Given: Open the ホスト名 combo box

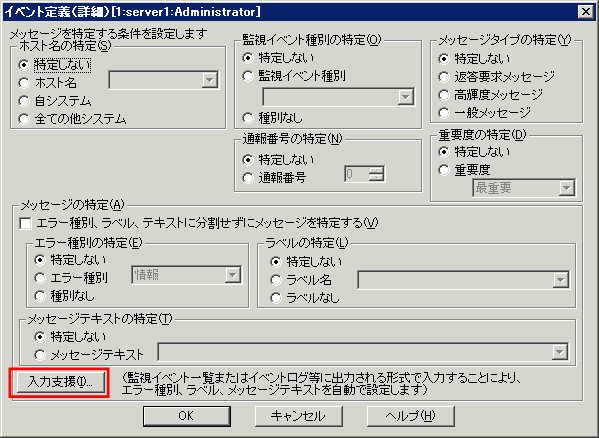Looking at the screenshot, I should [x=164, y=80].
